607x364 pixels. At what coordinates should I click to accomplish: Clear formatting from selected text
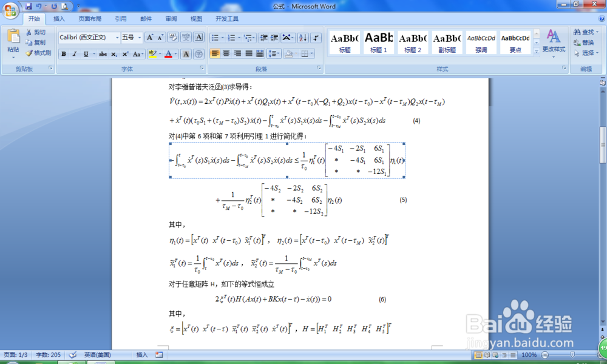coord(172,38)
